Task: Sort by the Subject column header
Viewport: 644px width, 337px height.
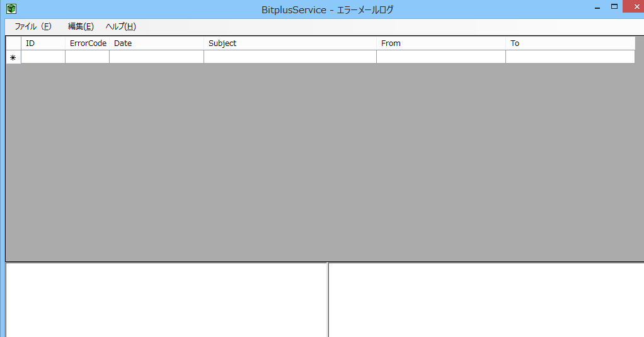Action: click(290, 43)
